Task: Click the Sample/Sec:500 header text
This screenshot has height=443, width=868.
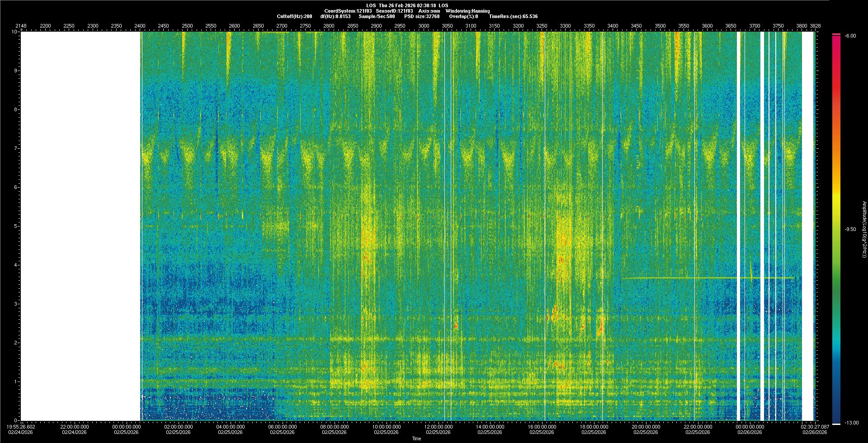Action: pos(377,16)
